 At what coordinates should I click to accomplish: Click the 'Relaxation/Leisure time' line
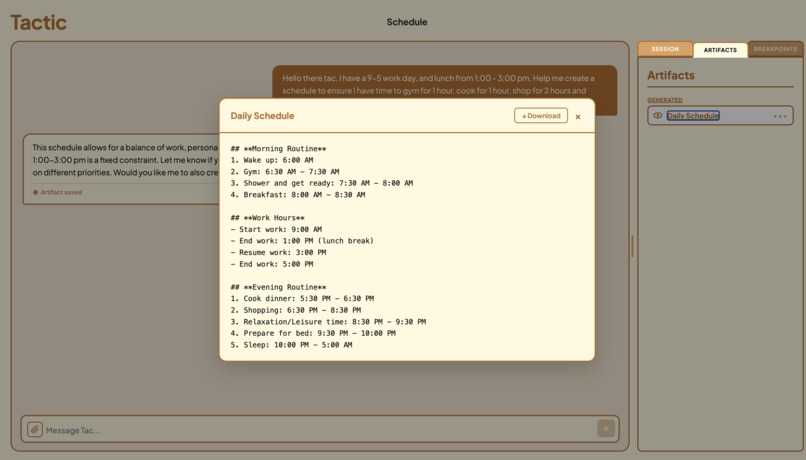tap(328, 322)
